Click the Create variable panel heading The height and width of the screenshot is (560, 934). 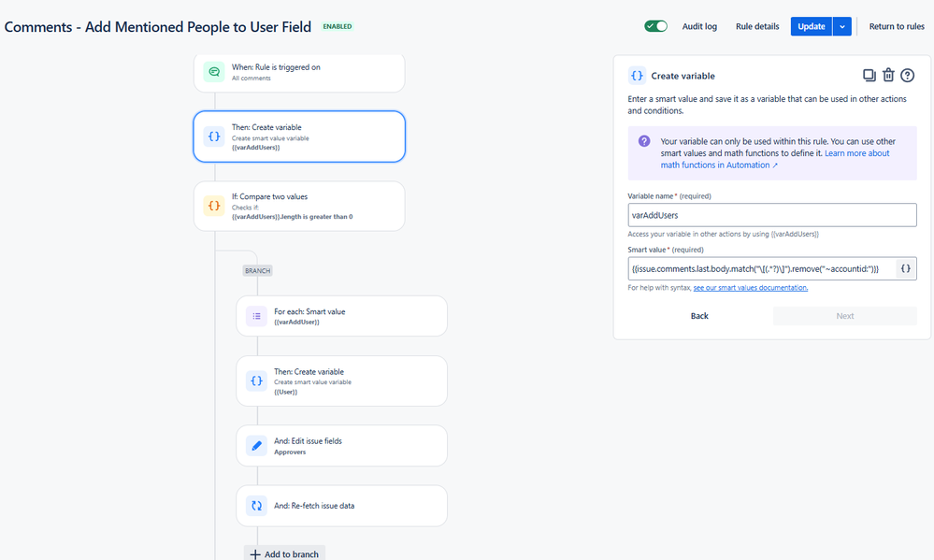click(x=683, y=76)
